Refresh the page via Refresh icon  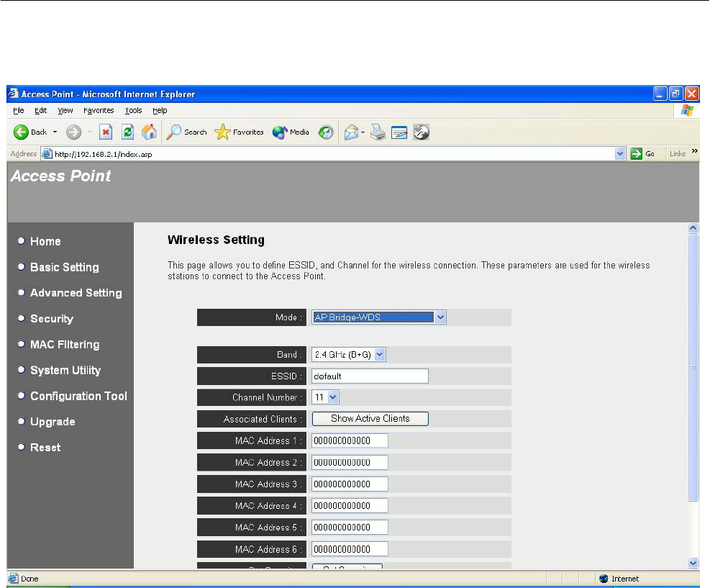pyautogui.click(x=128, y=132)
